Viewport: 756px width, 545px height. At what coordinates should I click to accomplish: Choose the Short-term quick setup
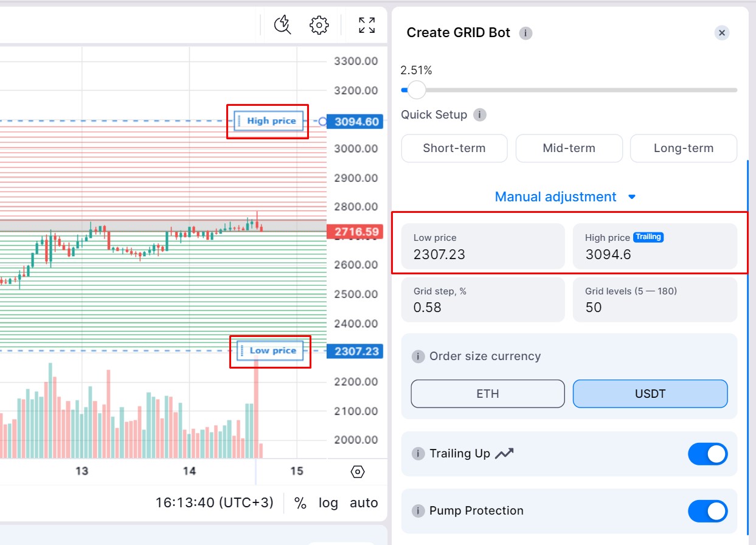(x=454, y=148)
